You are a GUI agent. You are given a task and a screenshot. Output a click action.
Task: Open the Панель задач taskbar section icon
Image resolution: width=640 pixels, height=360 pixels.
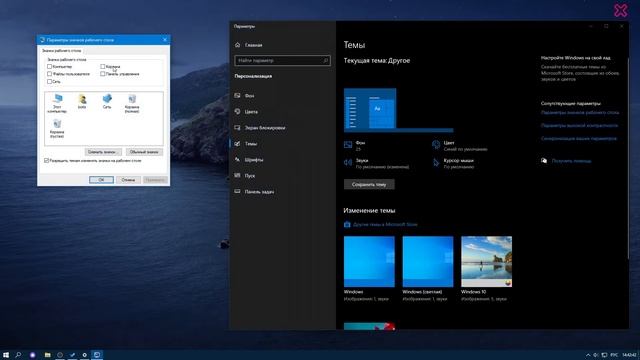(238, 191)
